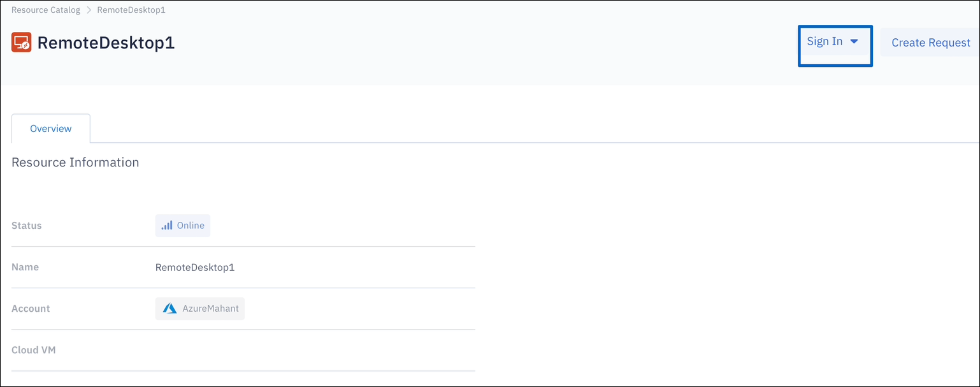Image resolution: width=980 pixels, height=387 pixels.
Task: Click the Account field label
Action: pyautogui.click(x=31, y=309)
